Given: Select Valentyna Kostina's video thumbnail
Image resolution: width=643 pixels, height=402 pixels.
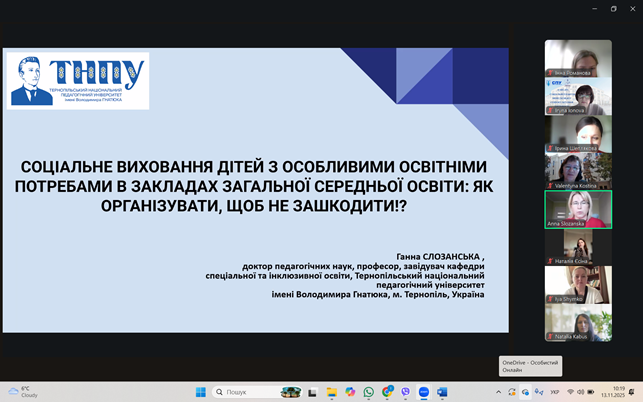Looking at the screenshot, I should pyautogui.click(x=578, y=172).
